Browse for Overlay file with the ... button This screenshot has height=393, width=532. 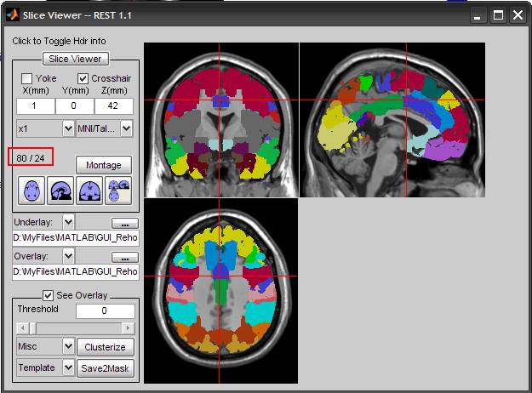125,258
